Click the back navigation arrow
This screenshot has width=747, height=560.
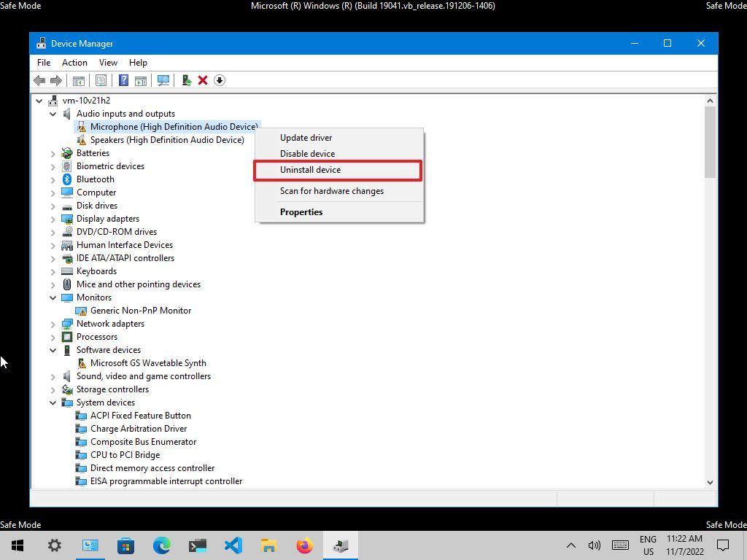pos(39,80)
